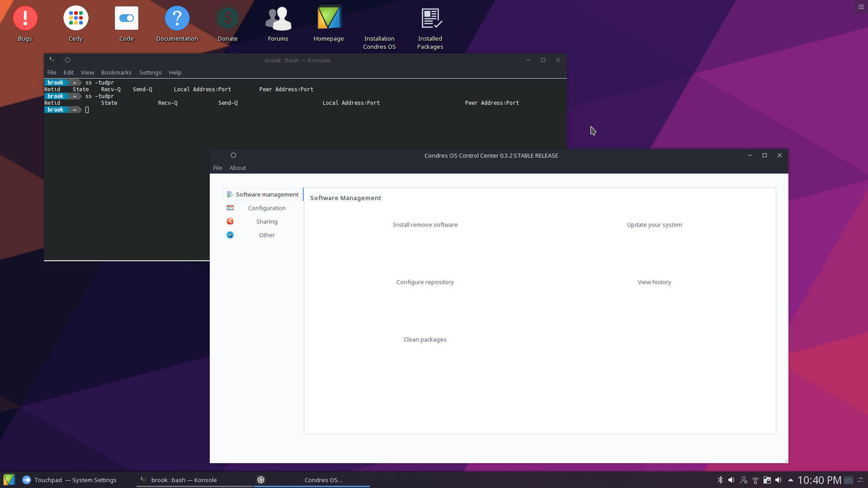868x488 pixels.
Task: Click the panel configuration sliders icon
Action: 861,480
